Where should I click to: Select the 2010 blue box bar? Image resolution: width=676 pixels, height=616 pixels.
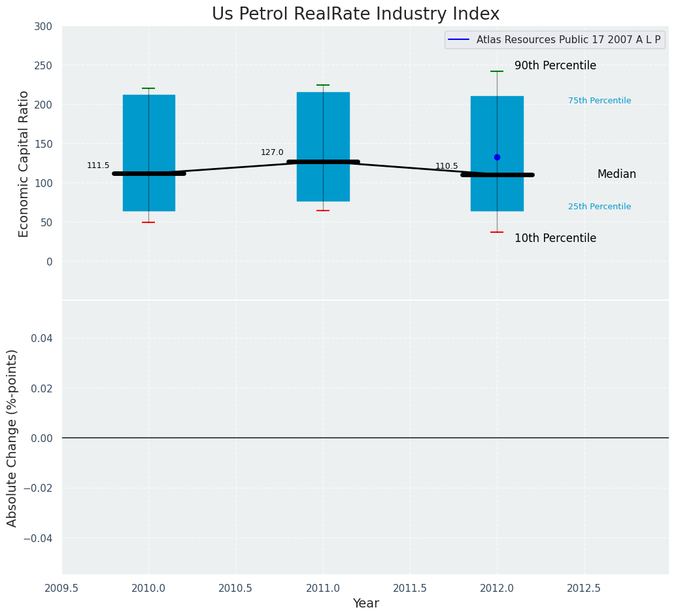(149, 153)
